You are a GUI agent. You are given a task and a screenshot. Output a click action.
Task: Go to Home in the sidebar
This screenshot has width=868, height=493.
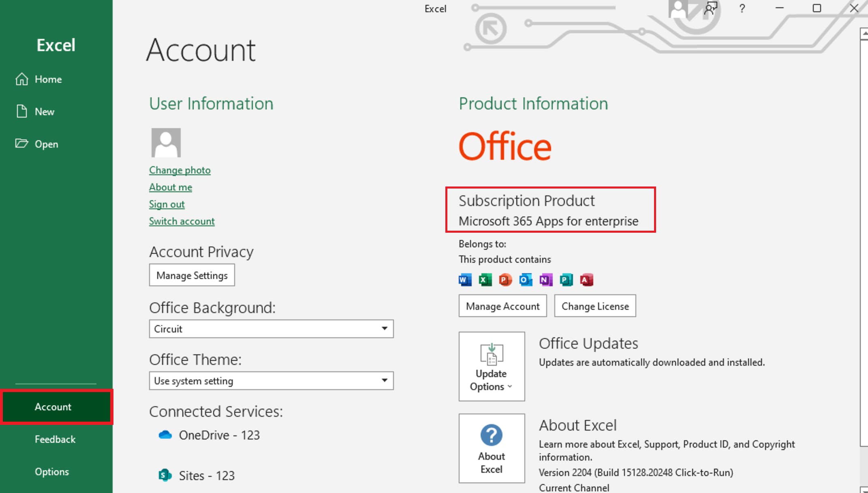click(48, 79)
